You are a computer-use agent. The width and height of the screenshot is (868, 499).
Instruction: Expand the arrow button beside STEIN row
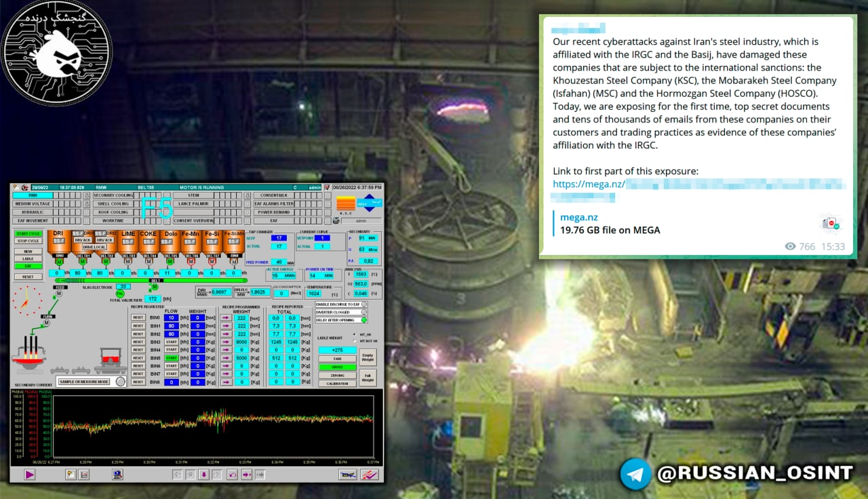pyautogui.click(x=247, y=195)
